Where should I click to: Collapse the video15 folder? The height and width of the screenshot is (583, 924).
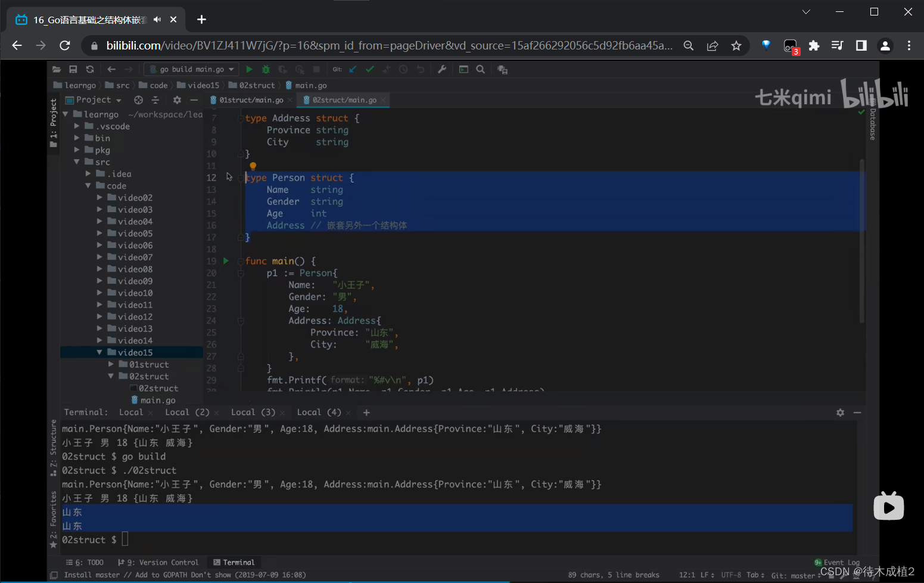click(x=99, y=352)
